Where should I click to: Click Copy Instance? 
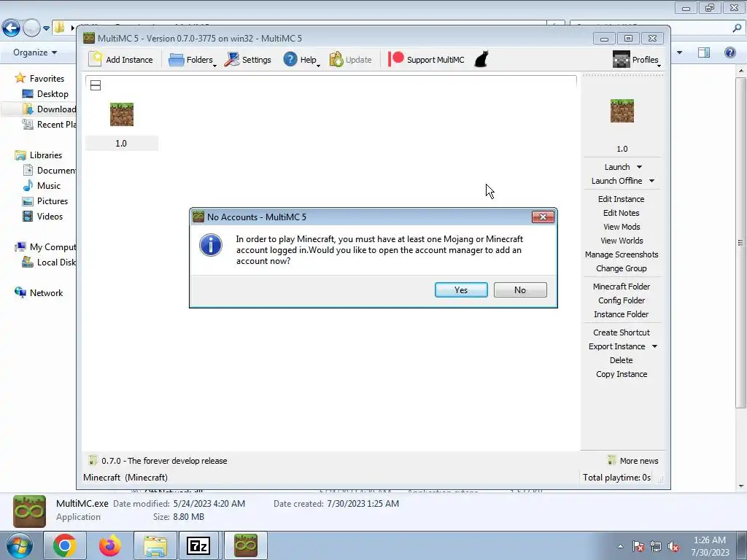[622, 374]
